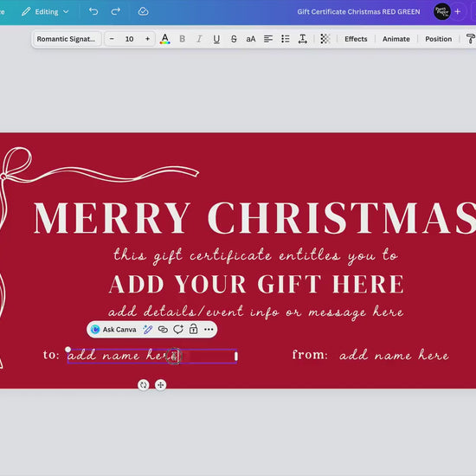Select the ADD YOUR GIFT HERE text
The height and width of the screenshot is (476, 476).
click(x=256, y=284)
